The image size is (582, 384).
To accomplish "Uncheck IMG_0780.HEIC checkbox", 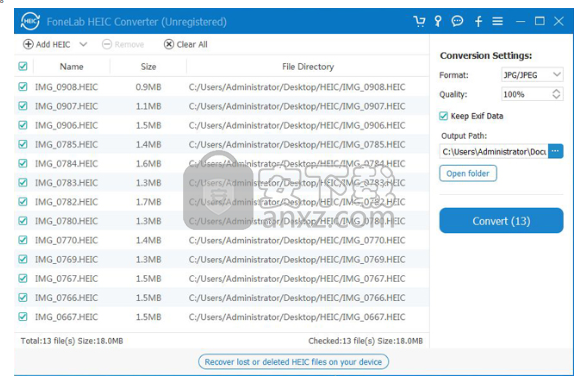I will click(x=23, y=221).
